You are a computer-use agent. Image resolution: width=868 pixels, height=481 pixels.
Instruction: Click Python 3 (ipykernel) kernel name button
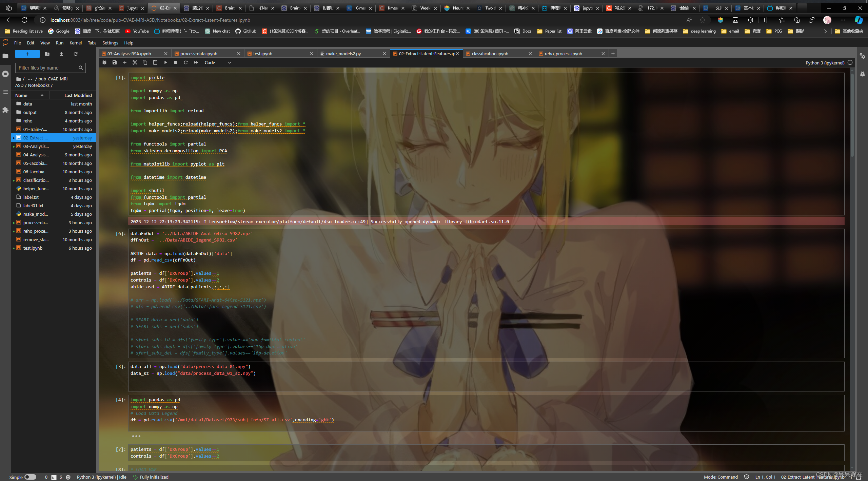click(825, 63)
